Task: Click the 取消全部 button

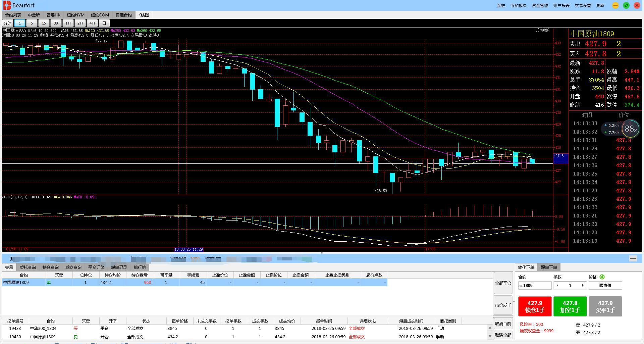Action: tap(503, 335)
